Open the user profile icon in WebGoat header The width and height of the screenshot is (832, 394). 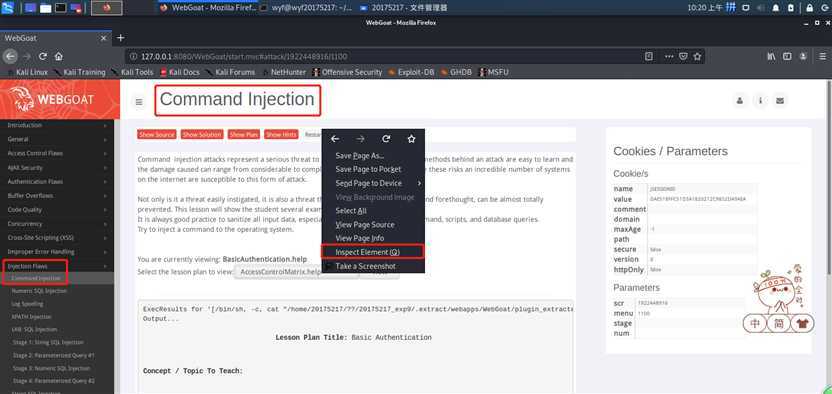point(740,100)
